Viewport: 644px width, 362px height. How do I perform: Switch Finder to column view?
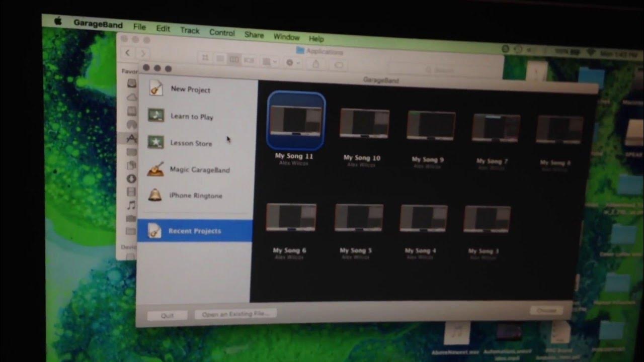click(234, 60)
